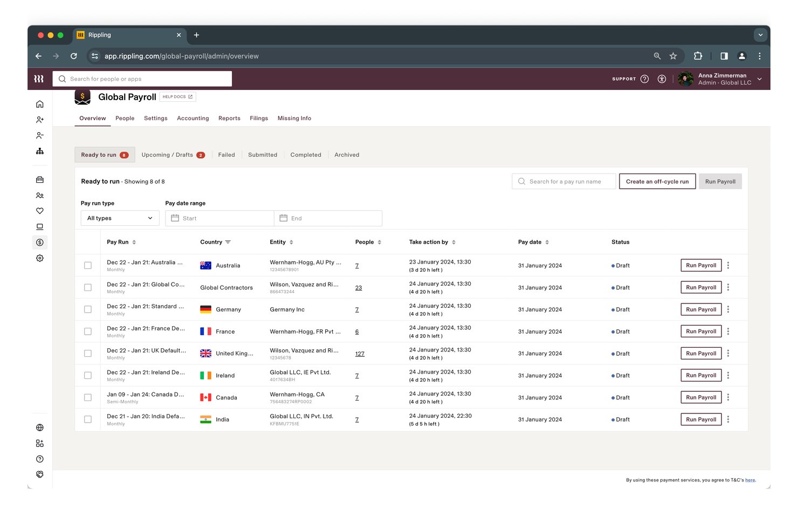Select the Germany pay run checkbox
This screenshot has width=798, height=532.
tap(88, 309)
